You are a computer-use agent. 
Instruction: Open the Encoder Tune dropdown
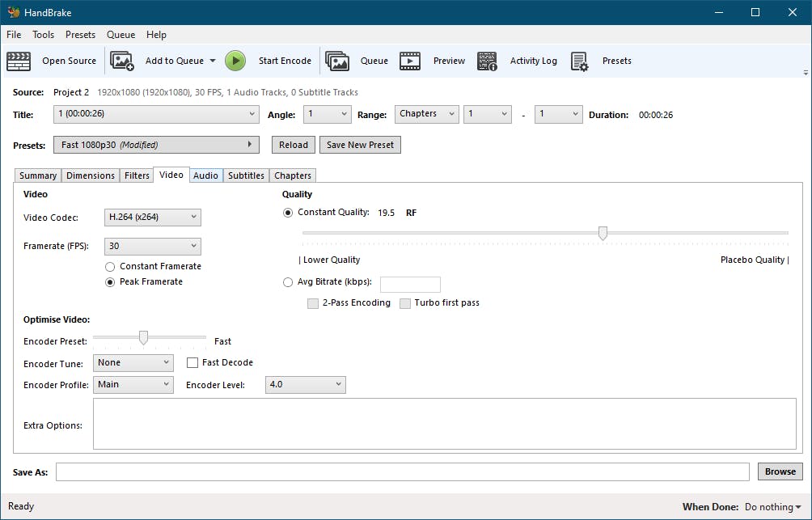point(133,363)
